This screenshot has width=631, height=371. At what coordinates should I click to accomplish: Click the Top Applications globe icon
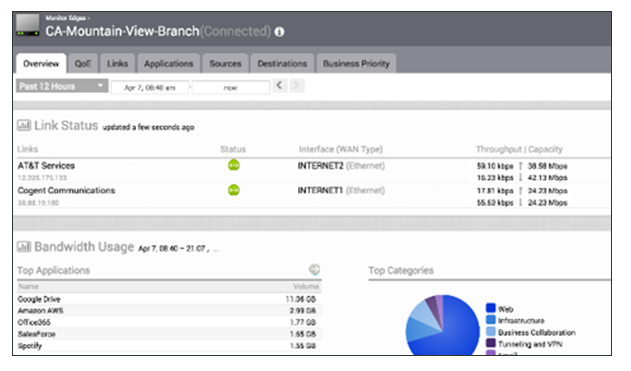coord(314,270)
